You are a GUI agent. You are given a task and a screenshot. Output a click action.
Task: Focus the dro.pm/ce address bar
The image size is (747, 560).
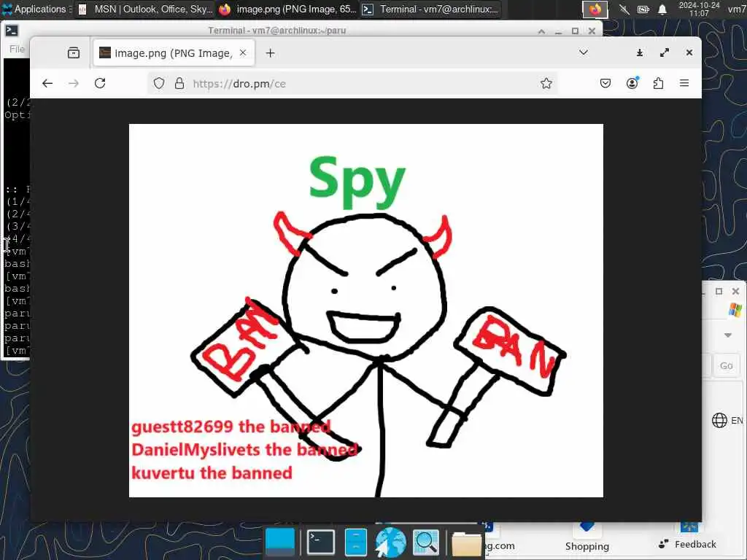(x=352, y=84)
